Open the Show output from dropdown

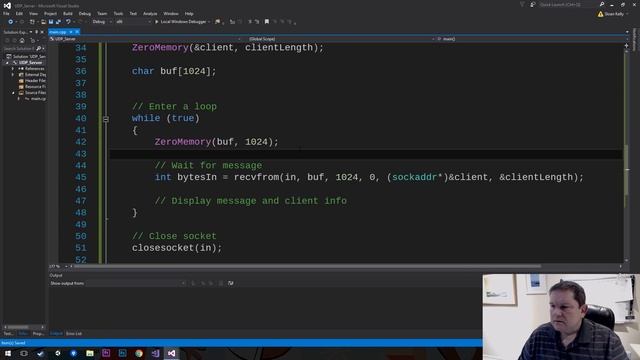[136, 283]
